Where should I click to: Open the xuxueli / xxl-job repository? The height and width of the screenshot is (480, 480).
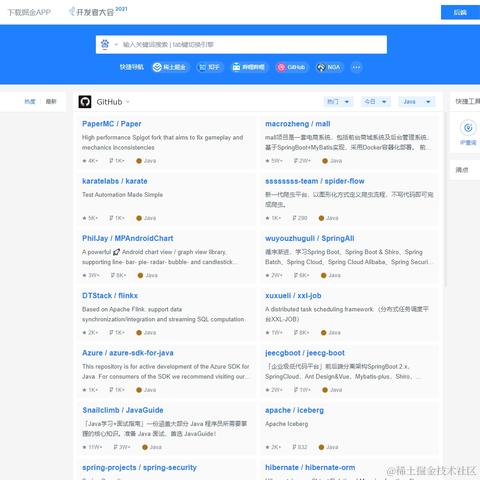293,296
